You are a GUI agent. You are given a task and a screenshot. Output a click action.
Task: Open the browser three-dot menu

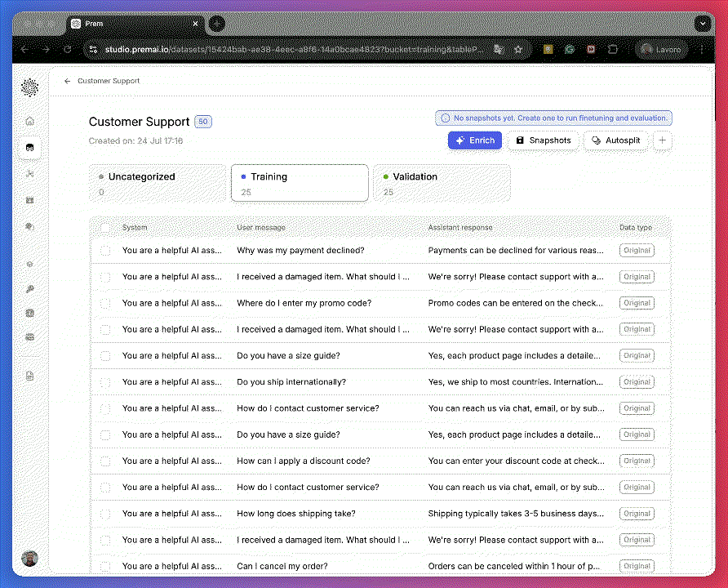point(702,49)
